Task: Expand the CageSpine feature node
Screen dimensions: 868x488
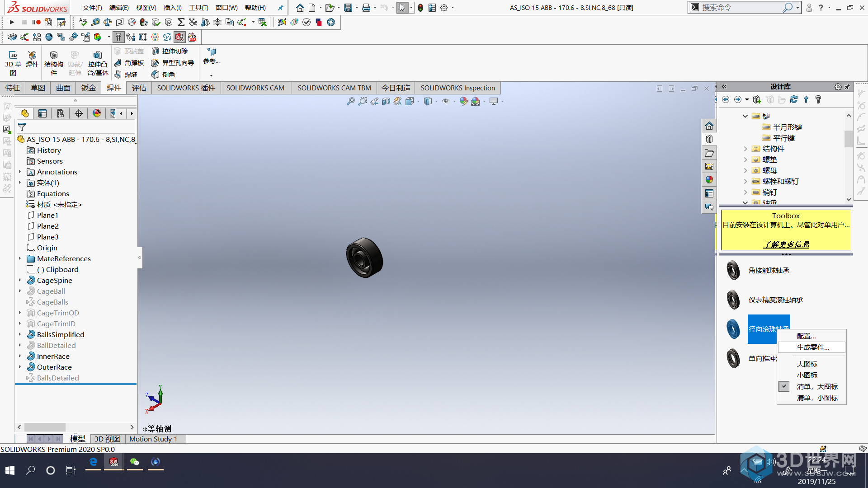Action: click(x=20, y=280)
